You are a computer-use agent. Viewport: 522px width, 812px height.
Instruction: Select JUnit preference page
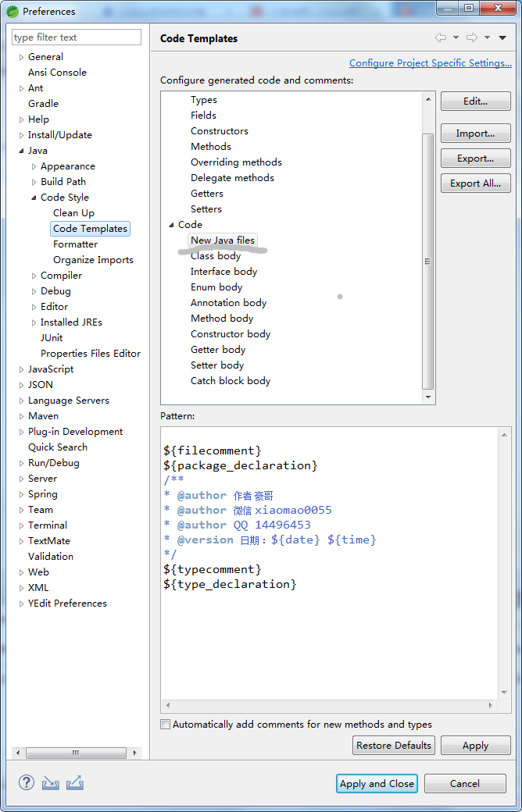[x=52, y=337]
